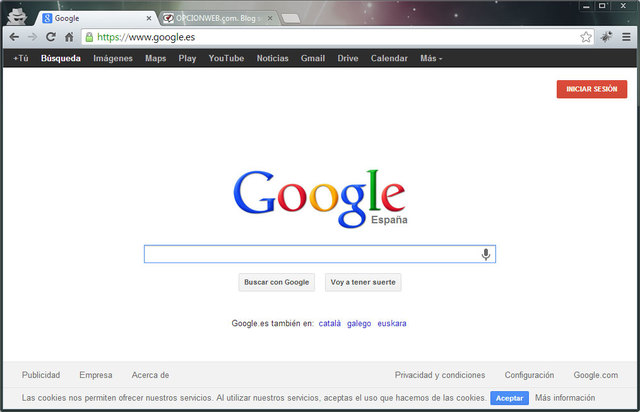Open the +Tú menu item

click(21, 58)
